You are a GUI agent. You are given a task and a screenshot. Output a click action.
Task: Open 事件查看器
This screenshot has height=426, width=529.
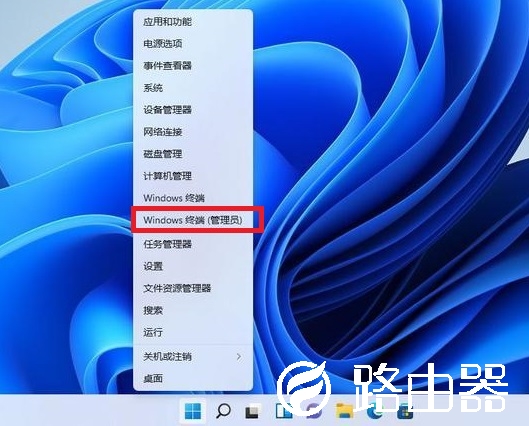click(x=193, y=66)
